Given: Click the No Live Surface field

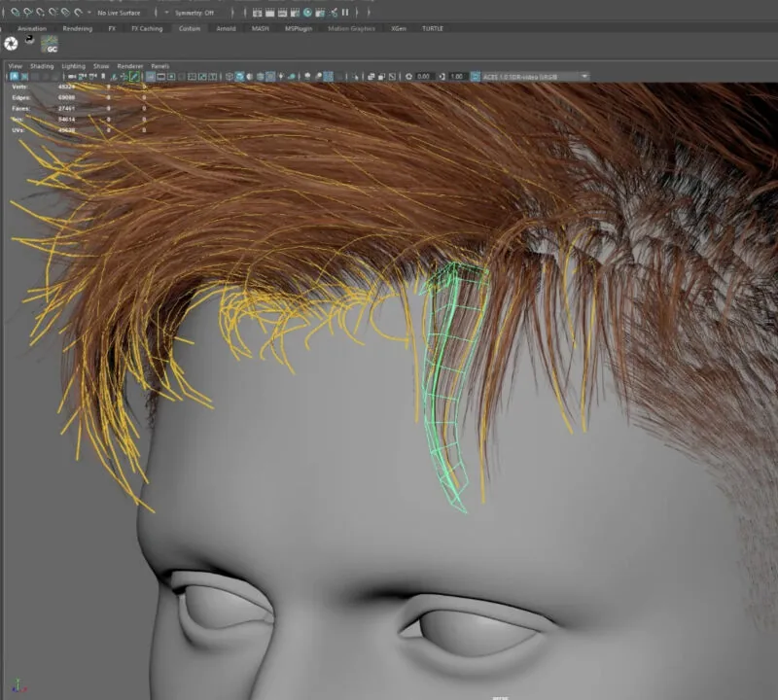Looking at the screenshot, I should point(119,13).
